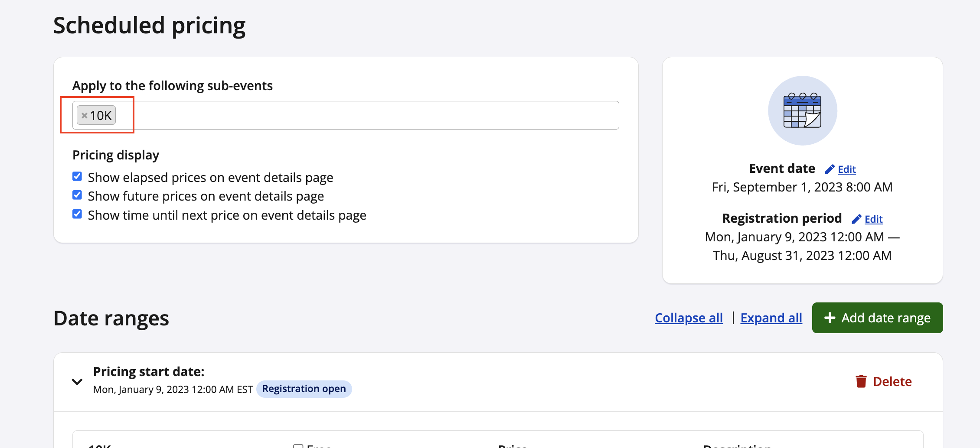Click the red trash can icon

point(861,381)
